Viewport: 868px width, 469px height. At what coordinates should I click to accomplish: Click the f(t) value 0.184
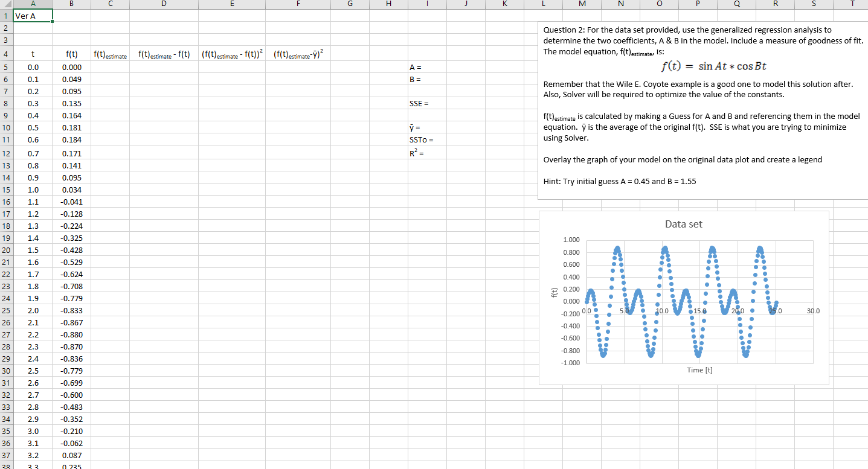coord(72,139)
